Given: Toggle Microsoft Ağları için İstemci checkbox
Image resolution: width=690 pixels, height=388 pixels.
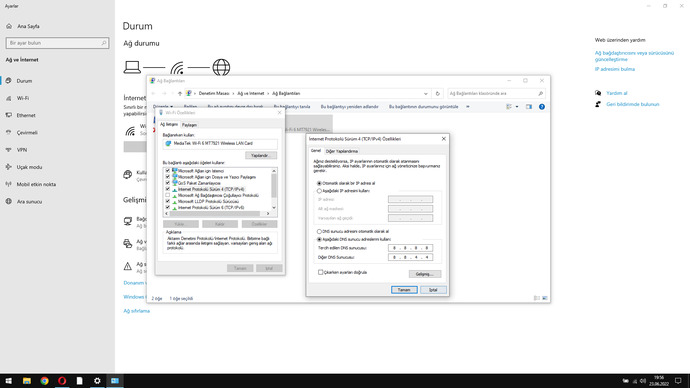Looking at the screenshot, I should pos(168,171).
